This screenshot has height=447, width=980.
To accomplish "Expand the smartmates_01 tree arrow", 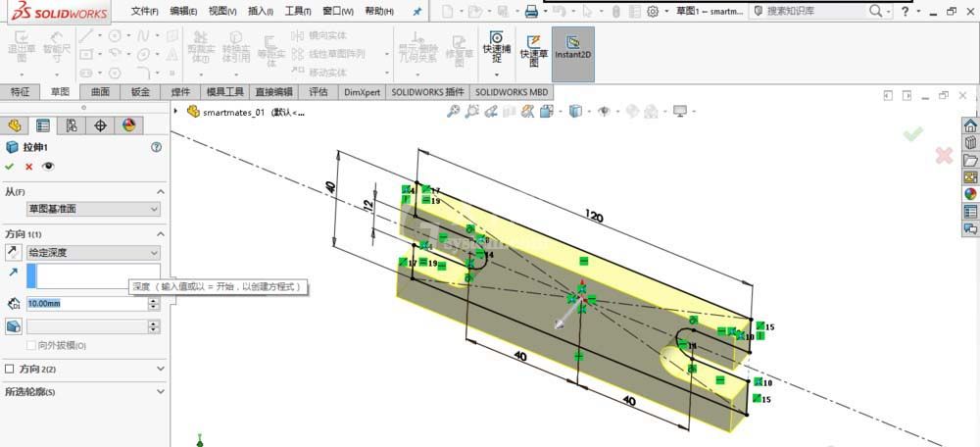I will click(x=175, y=112).
